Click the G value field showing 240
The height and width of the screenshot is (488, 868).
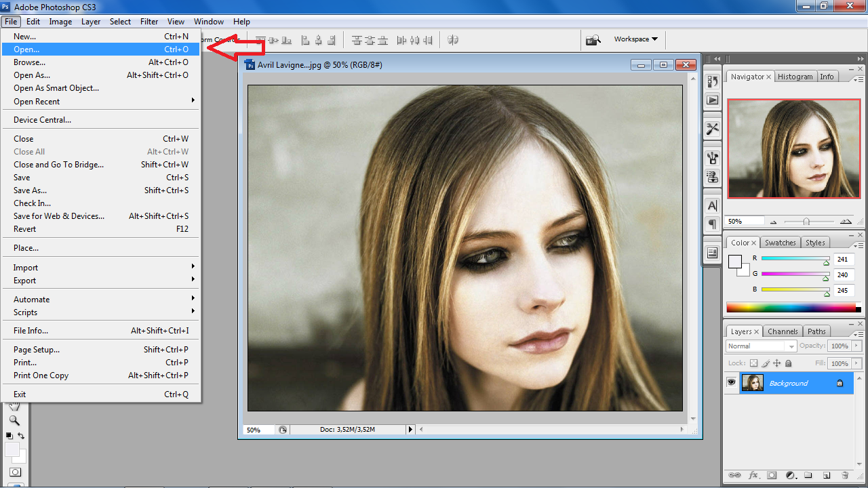tap(843, 274)
